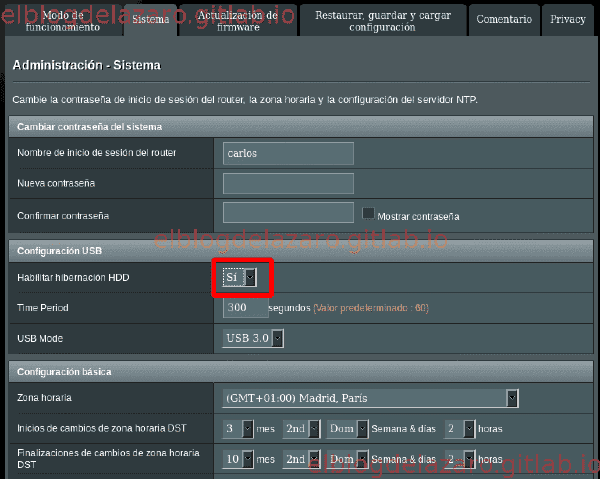Open Actualización de firmware tab
The image size is (600, 479).
(x=238, y=21)
